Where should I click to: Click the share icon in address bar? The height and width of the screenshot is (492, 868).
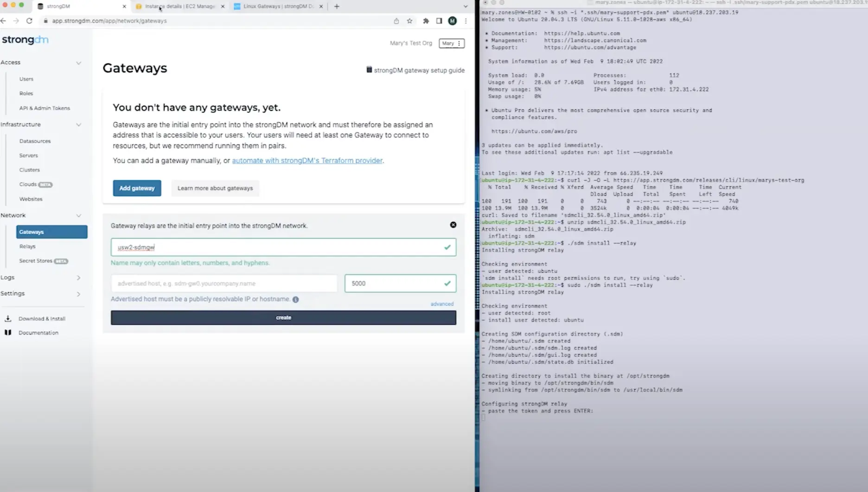396,21
